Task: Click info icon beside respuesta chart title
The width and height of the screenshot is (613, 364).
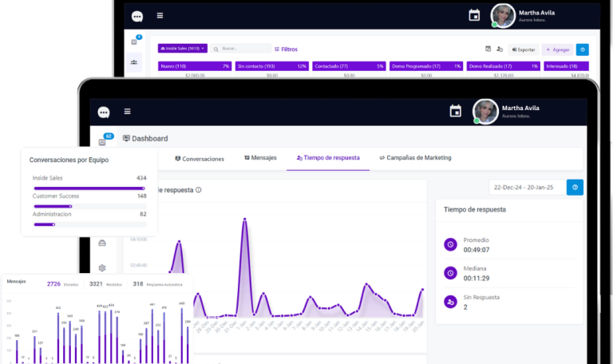Action: (x=198, y=190)
